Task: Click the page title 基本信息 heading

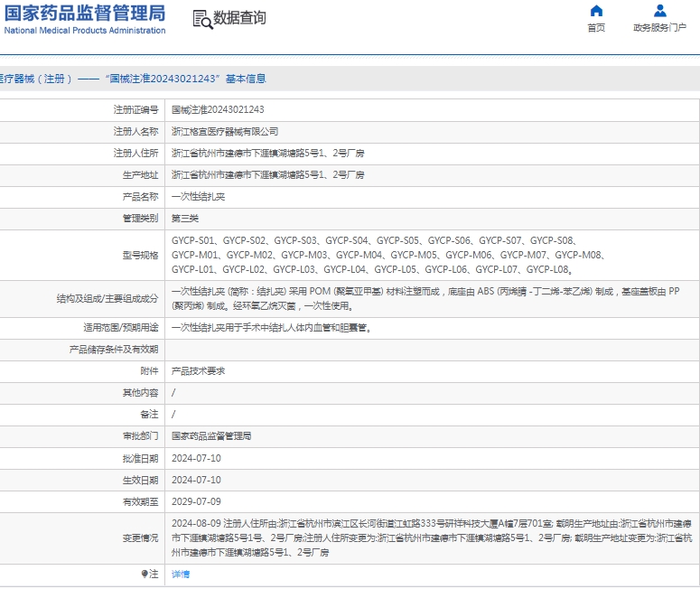Action: pyautogui.click(x=246, y=79)
